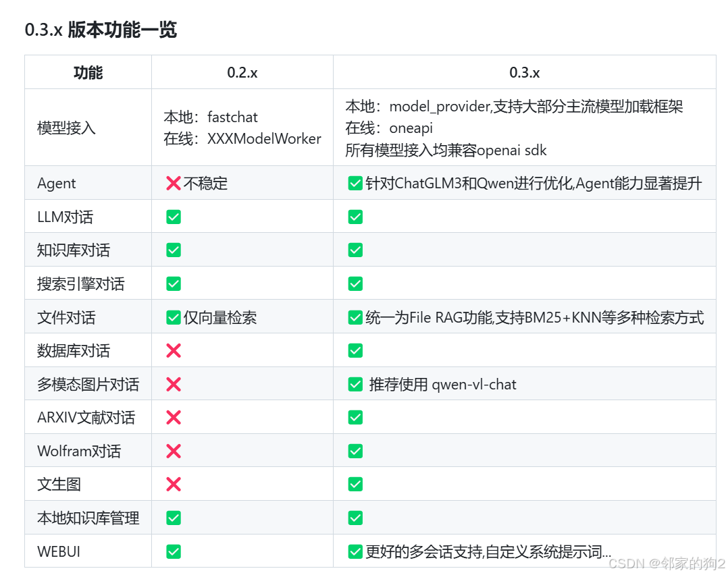Click the 功能 column header
The height and width of the screenshot is (575, 728).
pos(88,72)
